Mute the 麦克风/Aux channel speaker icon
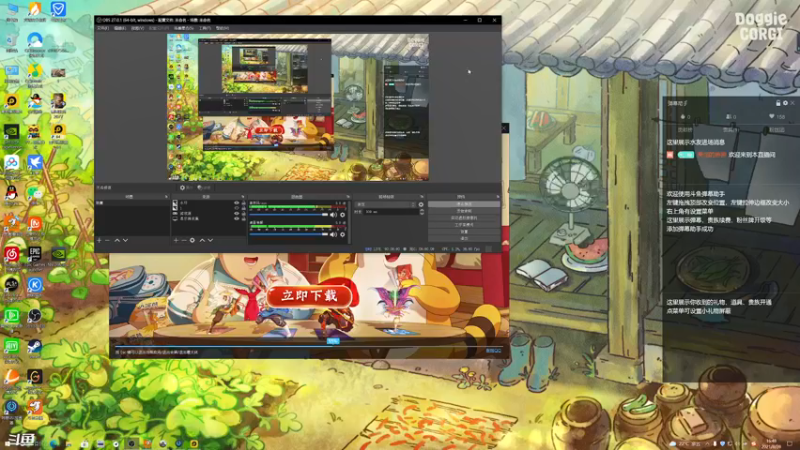 pos(333,215)
